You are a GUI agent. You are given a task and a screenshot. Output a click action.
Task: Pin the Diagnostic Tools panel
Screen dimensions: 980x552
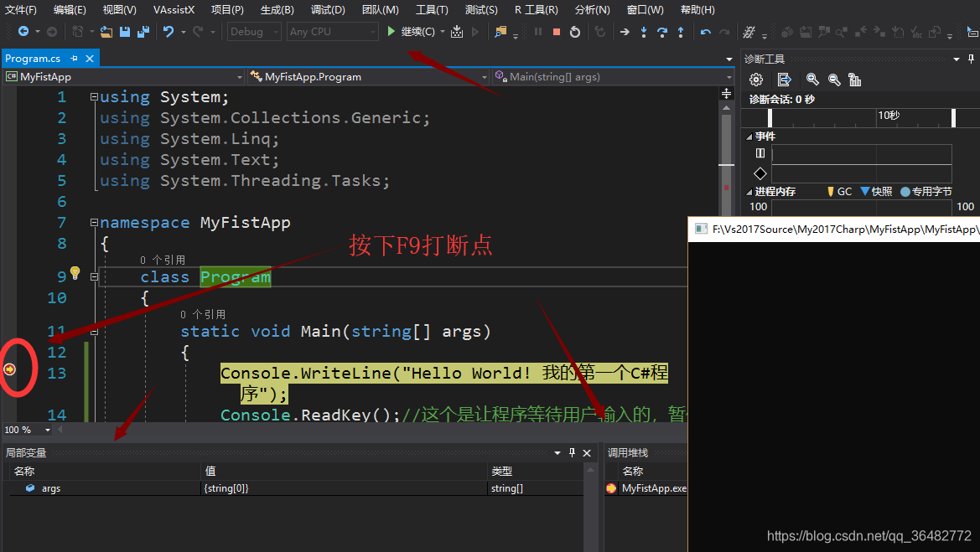pyautogui.click(x=971, y=59)
